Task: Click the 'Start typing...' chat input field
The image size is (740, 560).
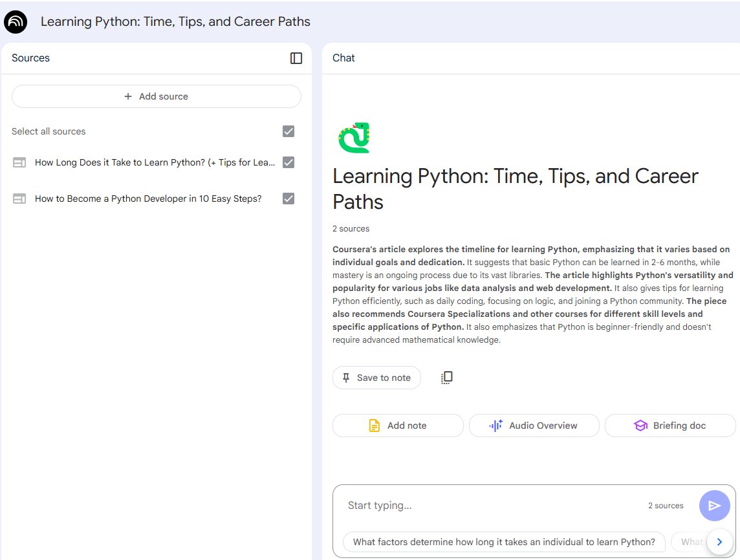Action: [x=453, y=506]
